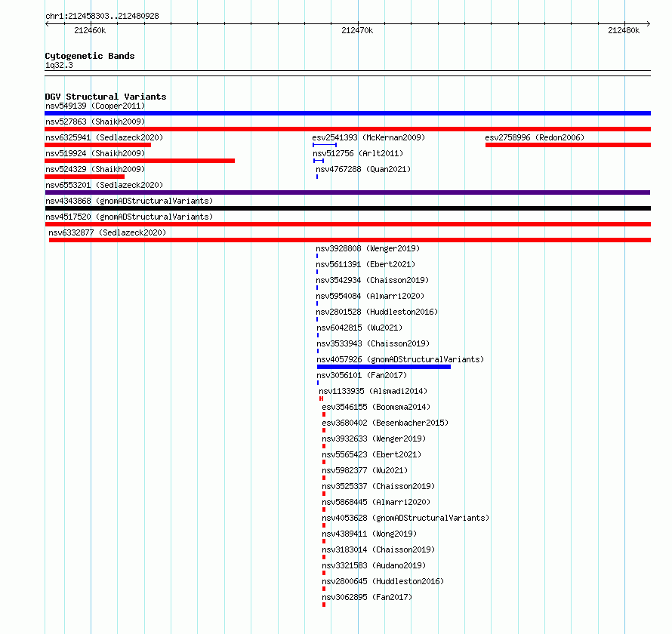This screenshot has width=672, height=634.
Task: Click the nsv519924 (Shaikh2009) label
Action: tap(95, 153)
